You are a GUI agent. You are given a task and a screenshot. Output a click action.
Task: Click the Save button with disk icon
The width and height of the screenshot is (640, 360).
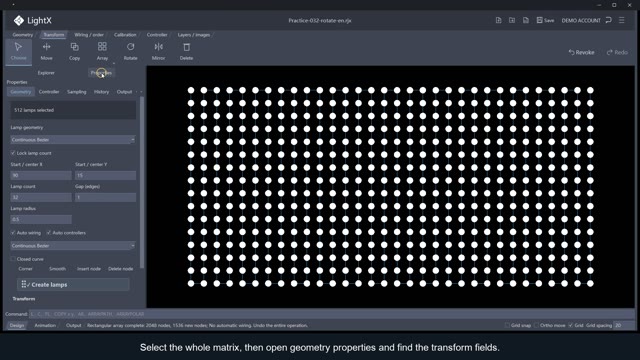(x=545, y=20)
